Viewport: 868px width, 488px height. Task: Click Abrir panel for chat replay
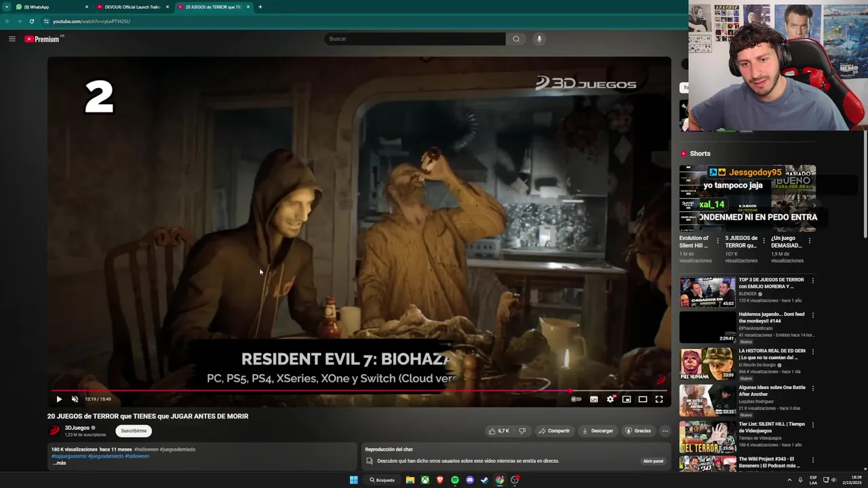[653, 461]
